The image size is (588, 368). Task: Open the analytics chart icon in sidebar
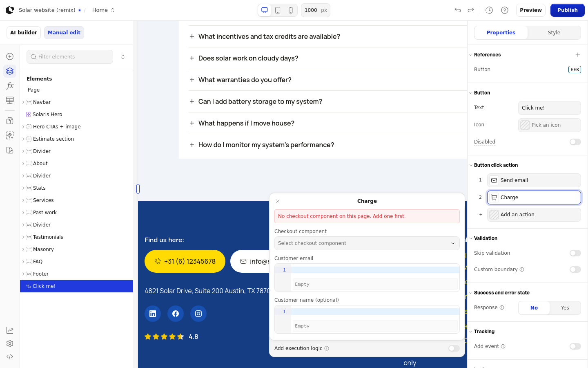pyautogui.click(x=10, y=330)
